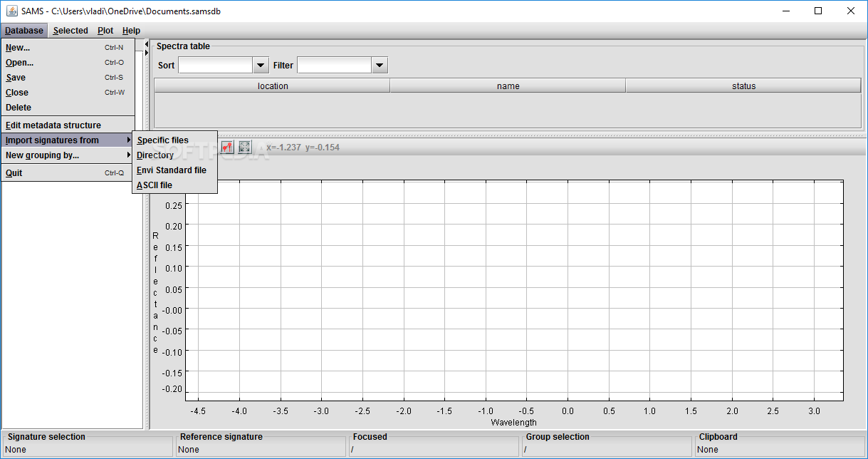
Task: Click the fit-to-extent zoom icon
Action: coord(245,147)
